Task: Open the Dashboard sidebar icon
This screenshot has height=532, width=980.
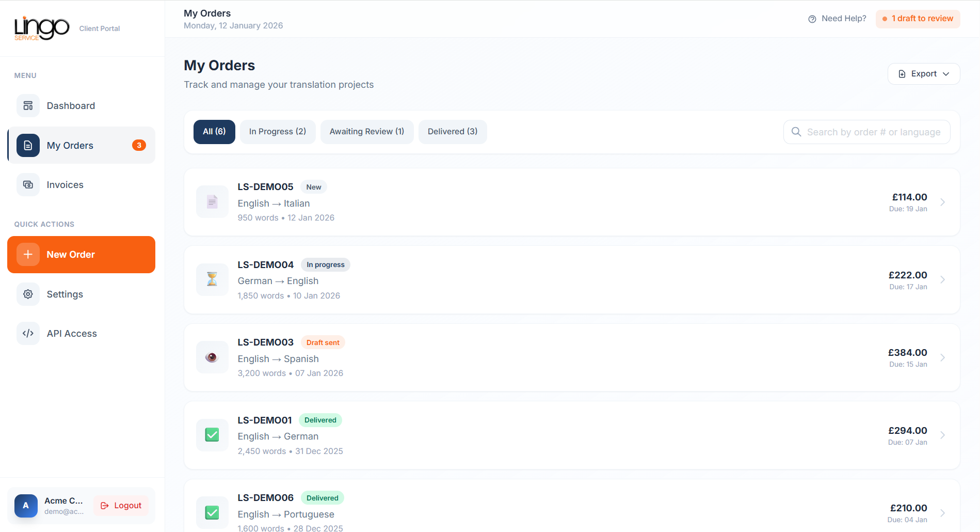Action: tap(27, 105)
